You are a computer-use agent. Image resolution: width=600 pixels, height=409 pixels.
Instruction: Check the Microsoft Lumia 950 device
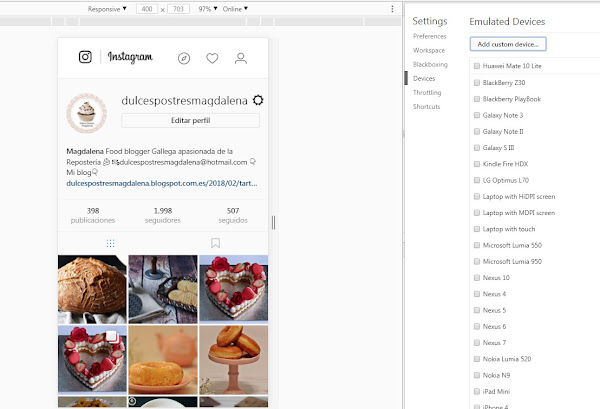[x=477, y=262]
